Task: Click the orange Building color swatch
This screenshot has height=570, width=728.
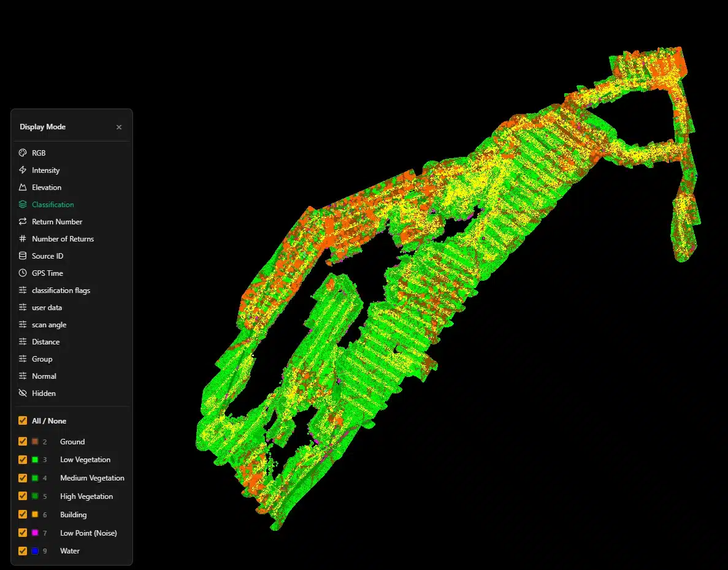Action: coord(35,514)
